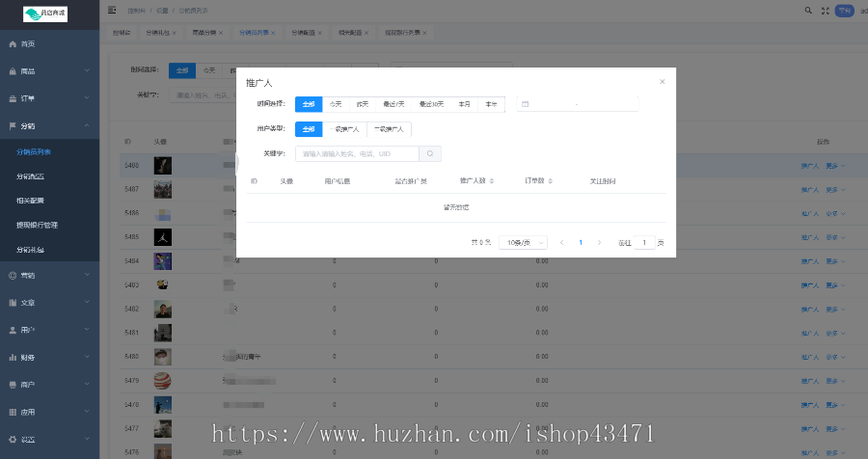Click the bag icon beside 商品
Image resolution: width=868 pixels, height=459 pixels.
click(x=13, y=70)
